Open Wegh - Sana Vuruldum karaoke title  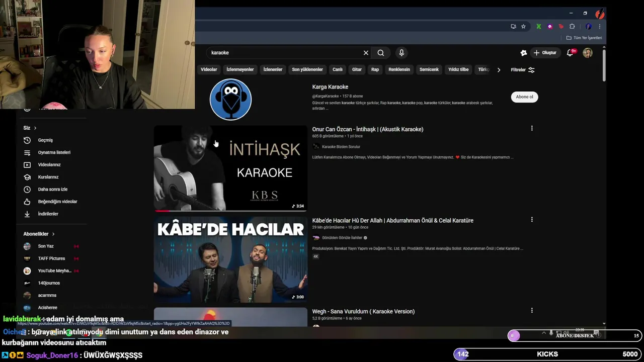click(x=363, y=311)
